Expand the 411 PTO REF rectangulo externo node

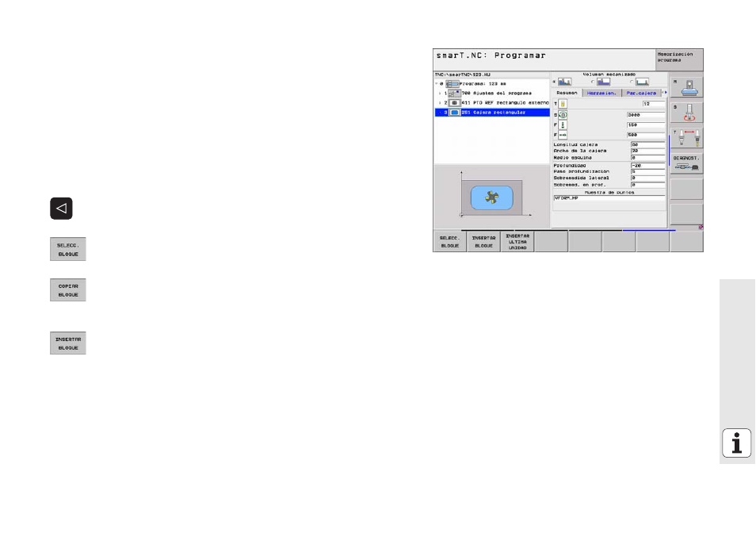point(440,103)
